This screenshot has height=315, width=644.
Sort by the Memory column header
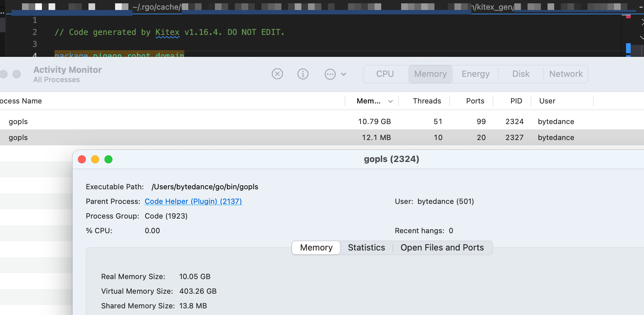point(369,101)
